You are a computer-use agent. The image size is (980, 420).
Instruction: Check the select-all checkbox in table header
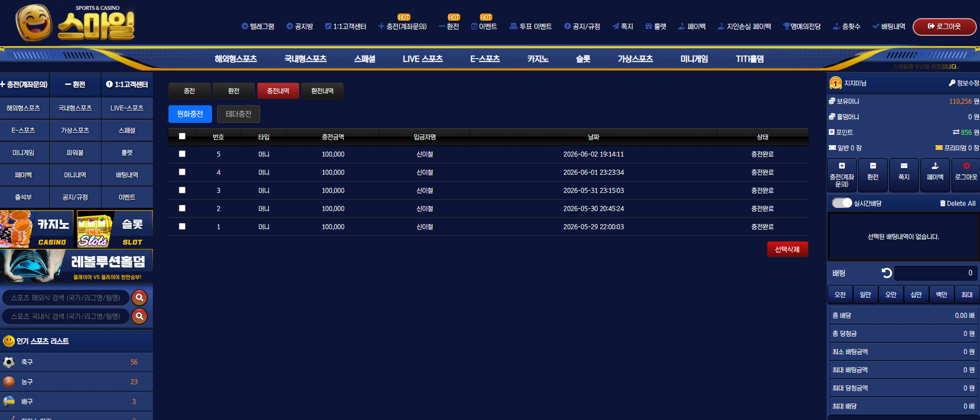pyautogui.click(x=182, y=136)
